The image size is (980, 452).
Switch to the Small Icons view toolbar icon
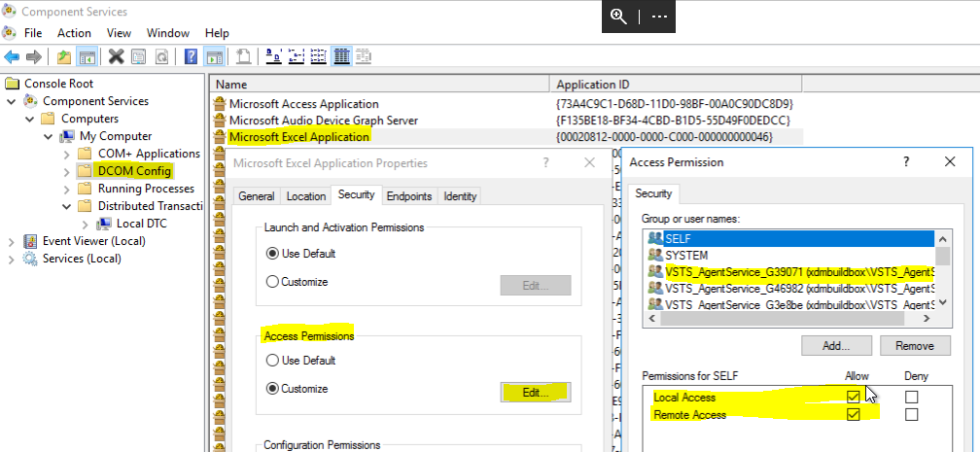pyautogui.click(x=297, y=57)
